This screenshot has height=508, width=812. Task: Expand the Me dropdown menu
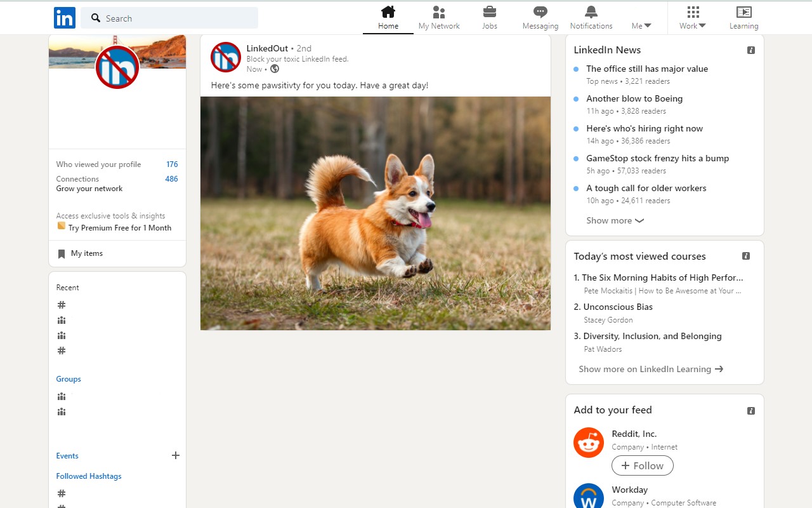pyautogui.click(x=641, y=25)
